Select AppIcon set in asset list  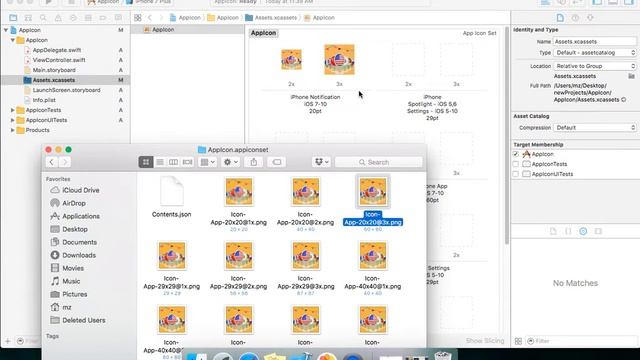click(188, 30)
